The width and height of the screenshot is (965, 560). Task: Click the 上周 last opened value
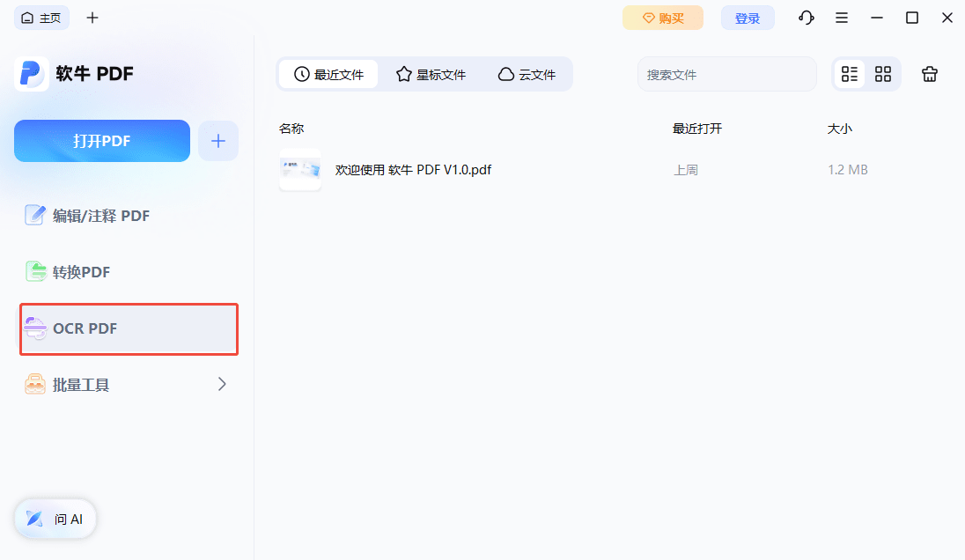[686, 170]
